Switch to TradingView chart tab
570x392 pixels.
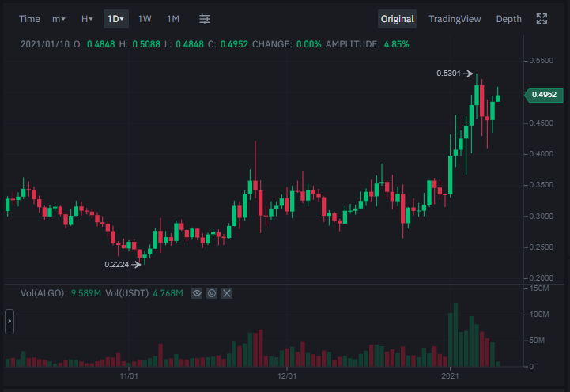click(455, 19)
